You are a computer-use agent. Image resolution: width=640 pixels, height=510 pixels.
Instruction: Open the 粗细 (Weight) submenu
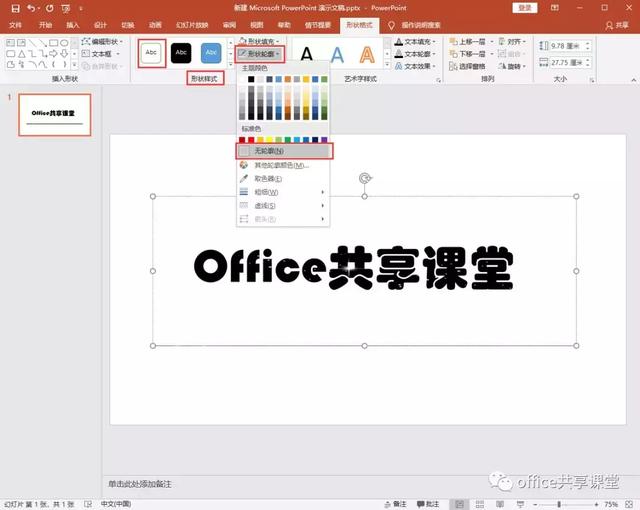[x=282, y=192]
